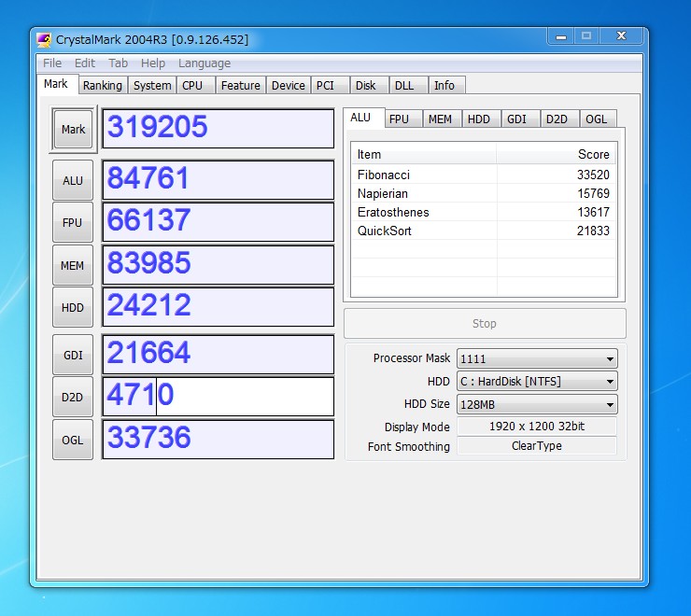Click the FPU score 66137
The image size is (691, 616).
tap(219, 222)
